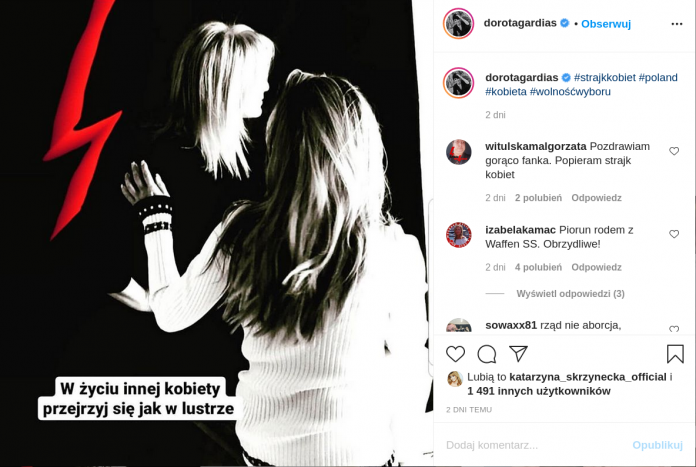Like the sowaxx81 comment heart
Viewport: 696px width, 467px height.
coord(674,329)
